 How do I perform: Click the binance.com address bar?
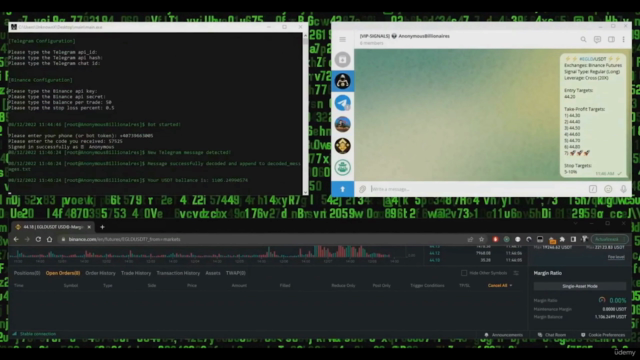[x=261, y=239]
